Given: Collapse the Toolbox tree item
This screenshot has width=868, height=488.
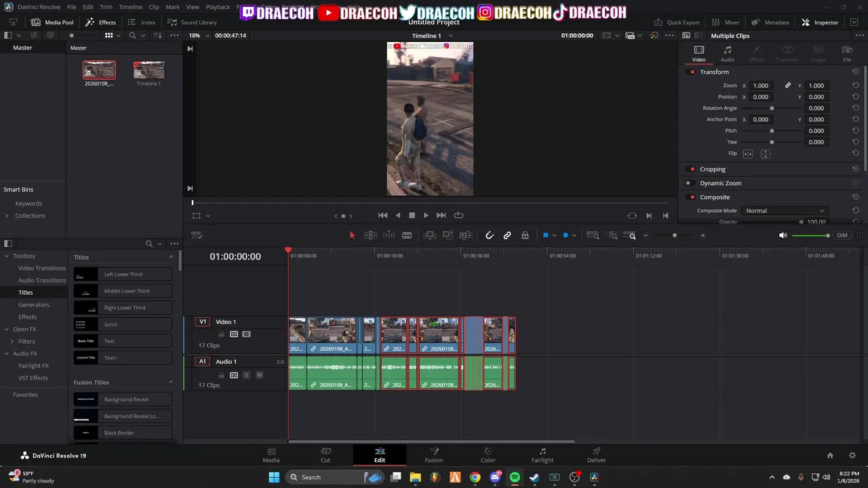Looking at the screenshot, I should pos(7,256).
